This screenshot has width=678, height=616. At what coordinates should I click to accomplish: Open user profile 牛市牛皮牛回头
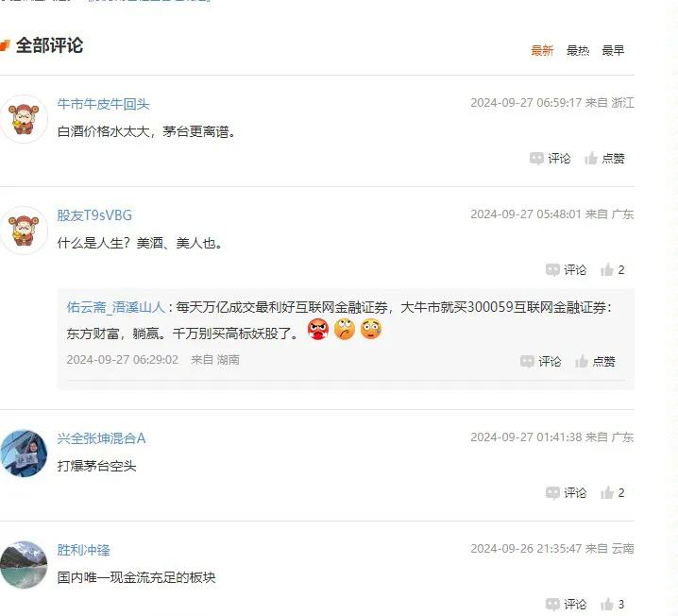pyautogui.click(x=103, y=104)
